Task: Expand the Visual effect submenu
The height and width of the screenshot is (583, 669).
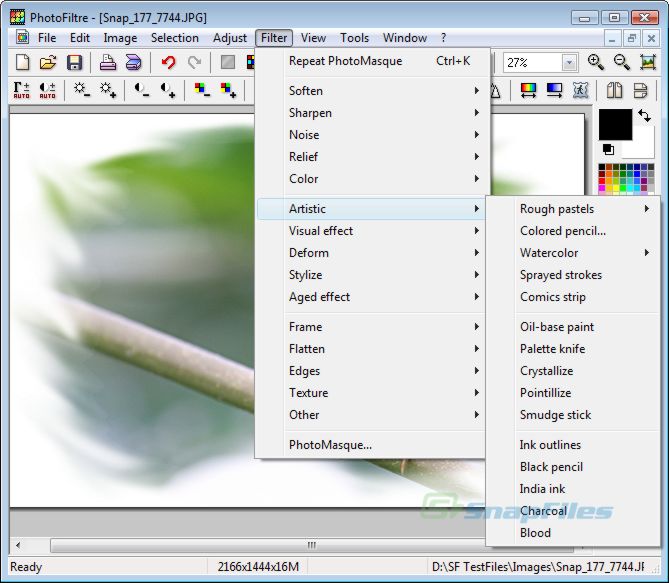Action: tap(371, 231)
